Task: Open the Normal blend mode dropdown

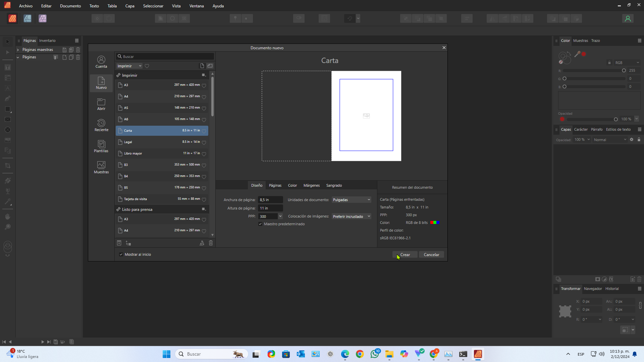Action: [610, 140]
